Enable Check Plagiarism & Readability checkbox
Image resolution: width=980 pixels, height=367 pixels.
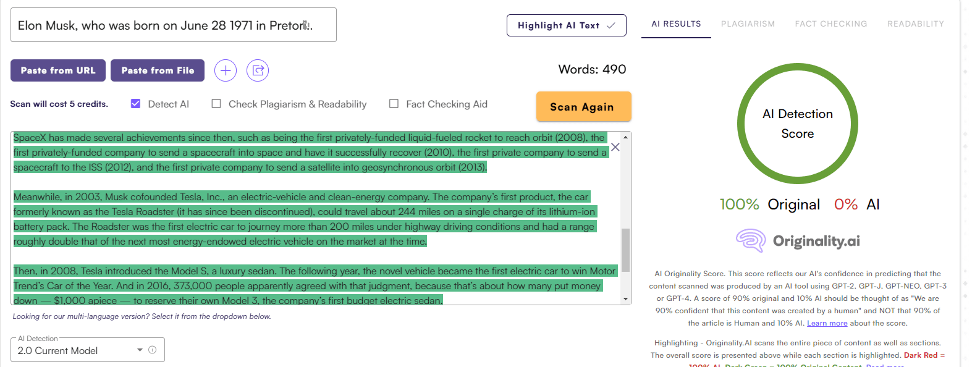pyautogui.click(x=216, y=104)
